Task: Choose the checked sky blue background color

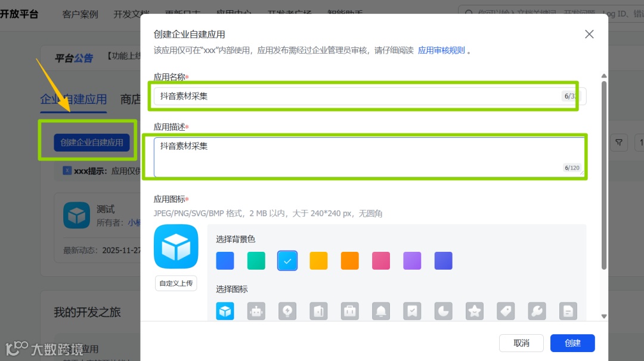Action: (287, 261)
